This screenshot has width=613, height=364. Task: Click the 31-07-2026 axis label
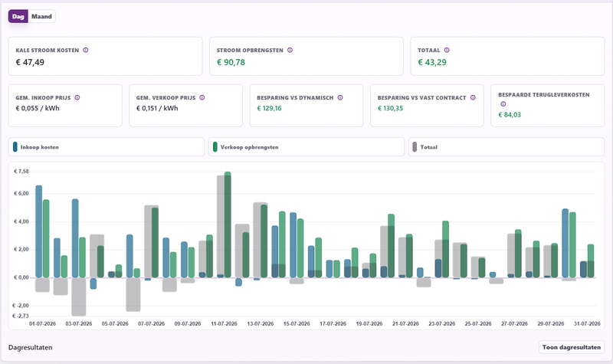click(587, 323)
